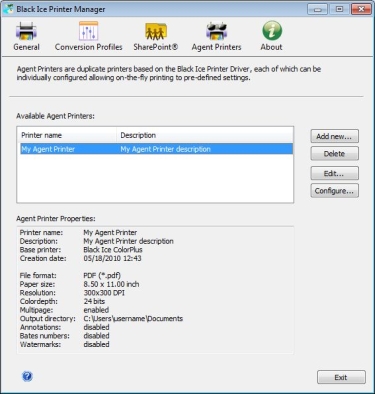Select the My Agent Printer name cell
Viewport: 375px width, 394px height.
coord(48,149)
